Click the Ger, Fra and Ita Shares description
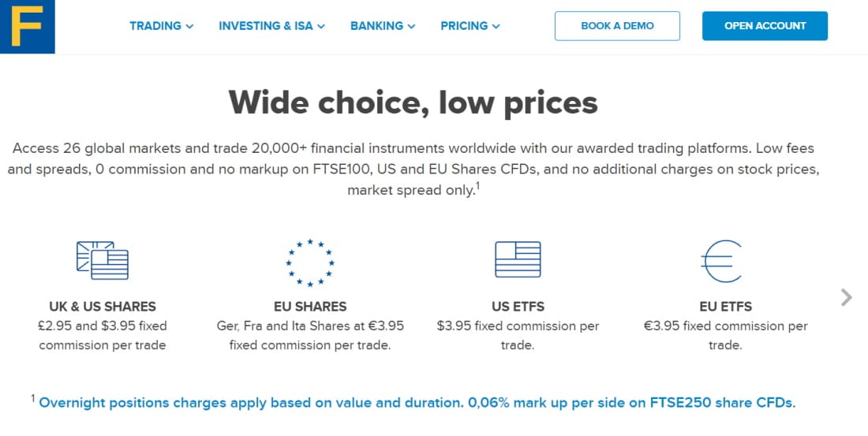 tap(310, 335)
